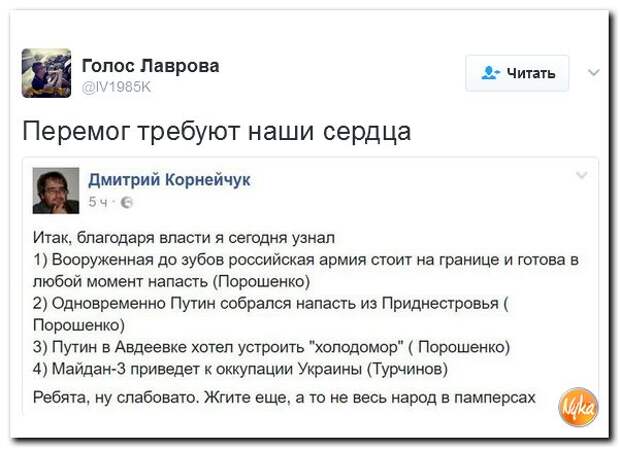Click the opening line Итак, благодаря власти
620x449 pixels.
(184, 238)
